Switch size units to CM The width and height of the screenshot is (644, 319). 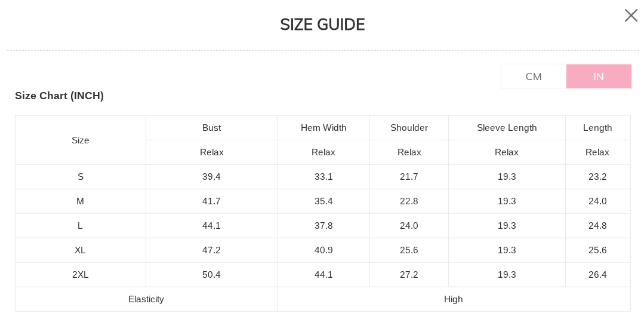click(534, 76)
